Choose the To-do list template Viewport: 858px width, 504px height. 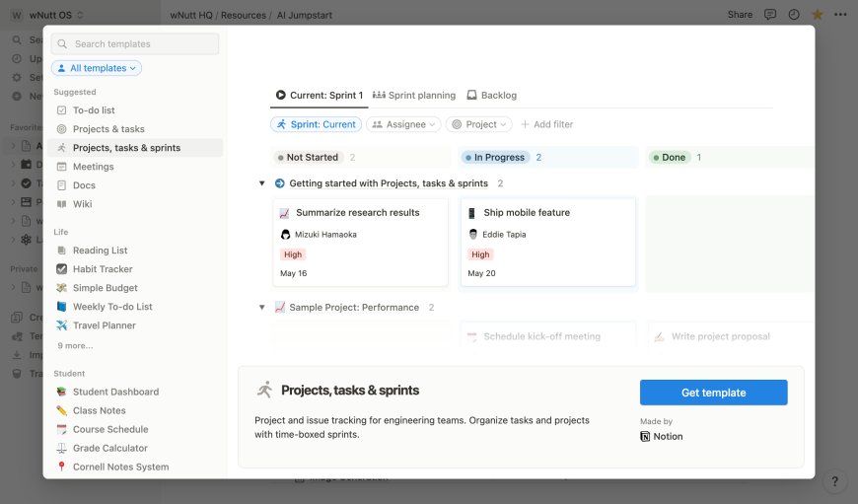tap(94, 110)
